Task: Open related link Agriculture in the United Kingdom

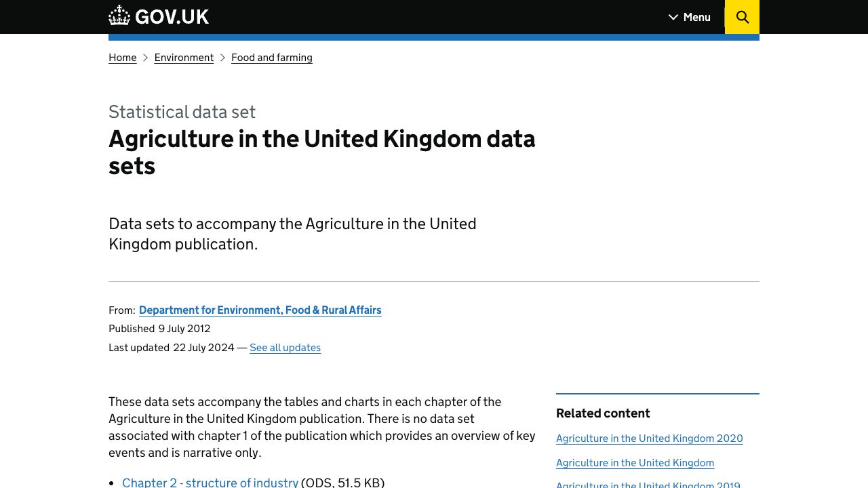Action: pos(635,463)
